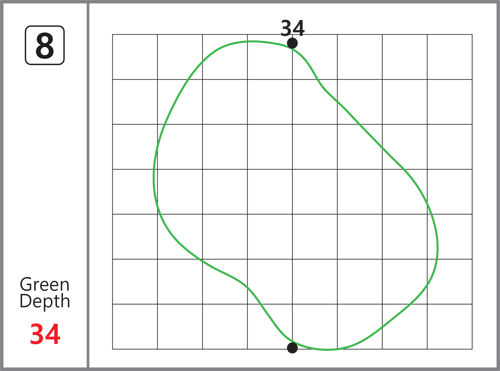Viewport: 500px width, 371px height.
Task: Click the 34 label above the top dot
Action: click(293, 28)
